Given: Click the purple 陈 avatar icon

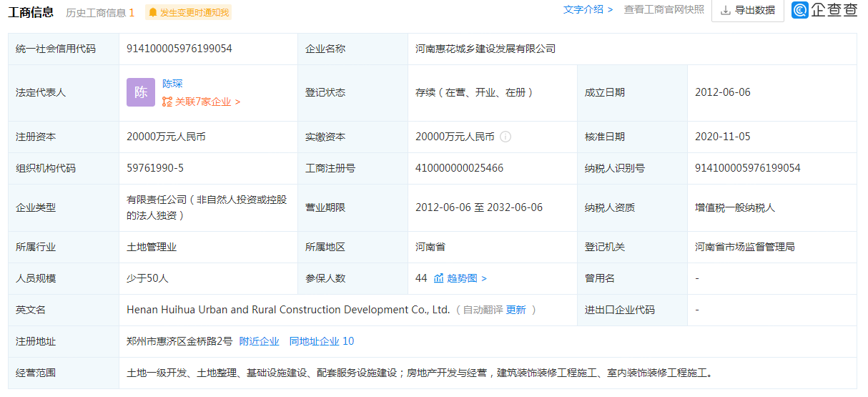Looking at the screenshot, I should (x=140, y=92).
